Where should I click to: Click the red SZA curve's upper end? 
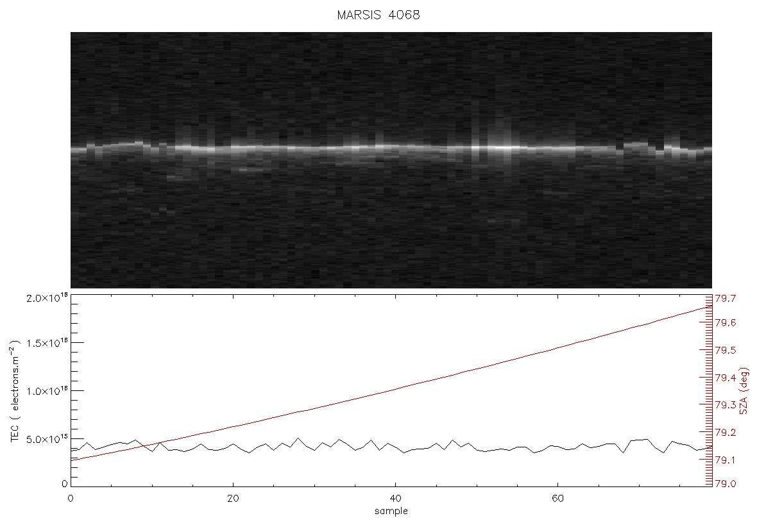(x=710, y=306)
